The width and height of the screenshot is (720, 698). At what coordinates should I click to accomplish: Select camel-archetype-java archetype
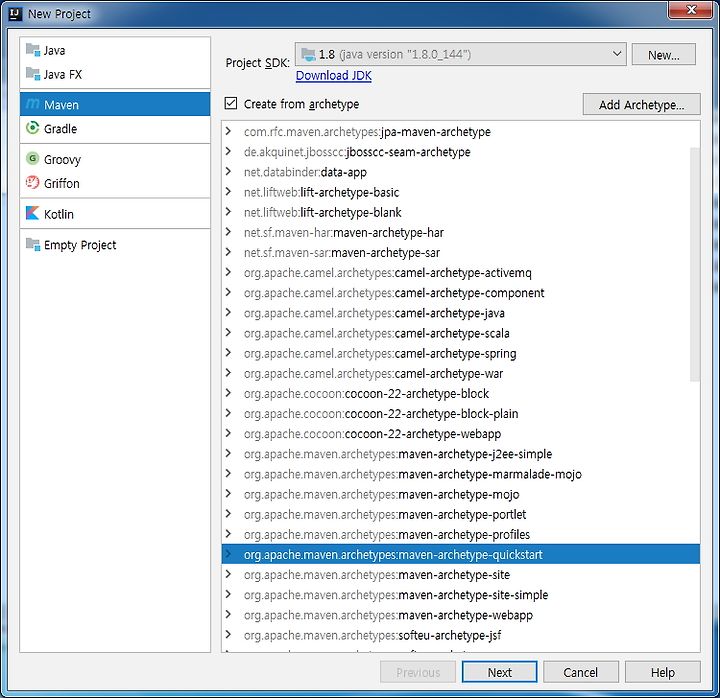click(x=461, y=313)
